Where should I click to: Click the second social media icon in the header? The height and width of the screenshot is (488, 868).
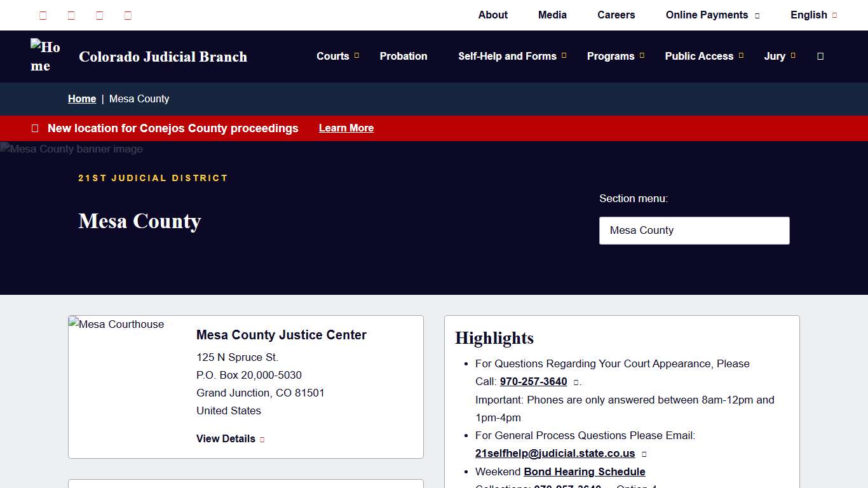[x=71, y=15]
